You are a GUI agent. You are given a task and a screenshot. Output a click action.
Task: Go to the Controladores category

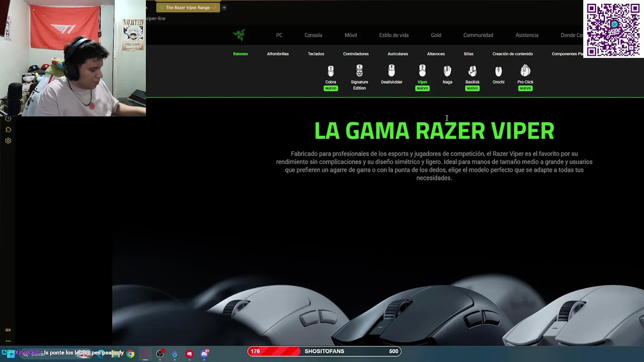pos(356,54)
